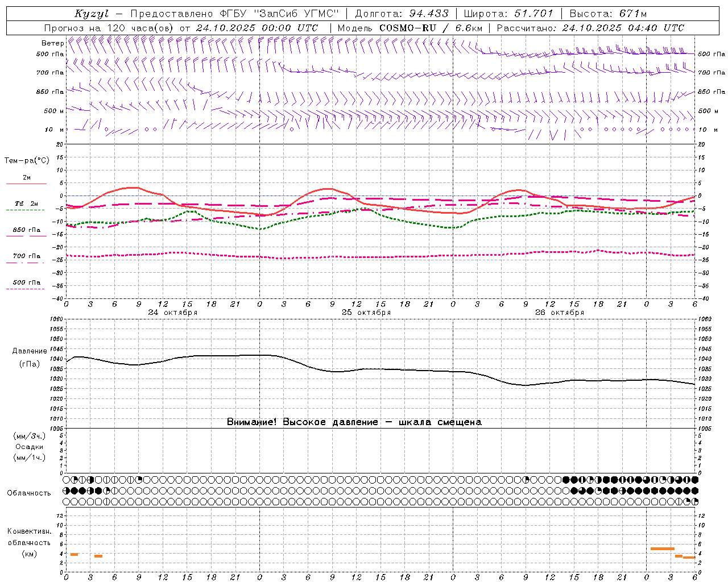Click the Облачность cloud cover label
The image size is (728, 582).
click(29, 493)
